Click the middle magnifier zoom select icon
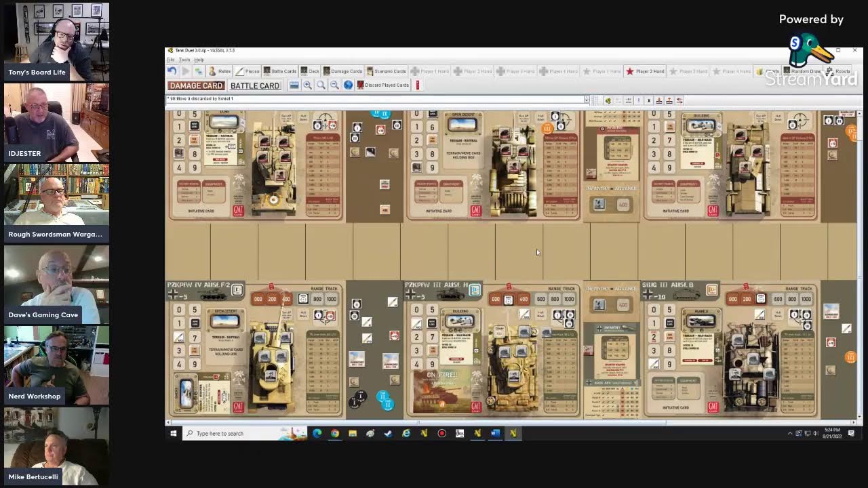 coord(321,85)
